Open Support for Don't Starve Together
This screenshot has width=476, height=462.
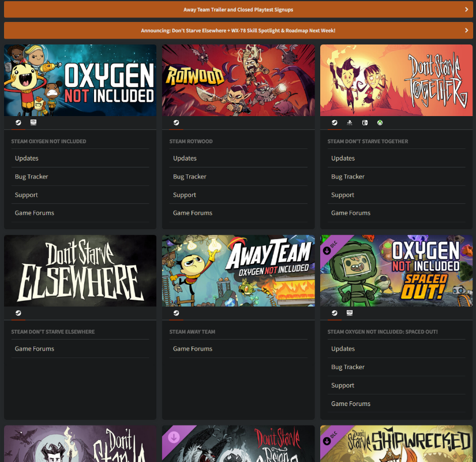pos(396,195)
